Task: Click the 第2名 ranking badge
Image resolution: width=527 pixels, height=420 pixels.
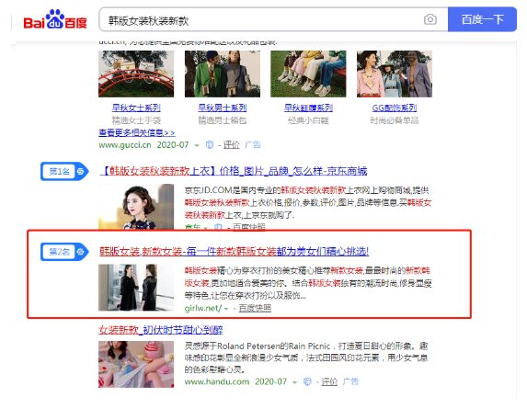Action: click(x=64, y=252)
